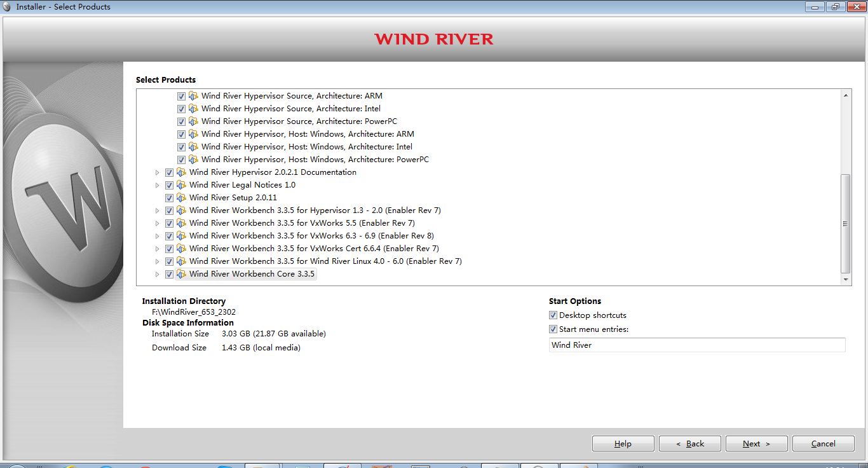Select Workbench 3.3.5 for VxWorks Cert row
This screenshot has width=868, height=468.
click(314, 249)
